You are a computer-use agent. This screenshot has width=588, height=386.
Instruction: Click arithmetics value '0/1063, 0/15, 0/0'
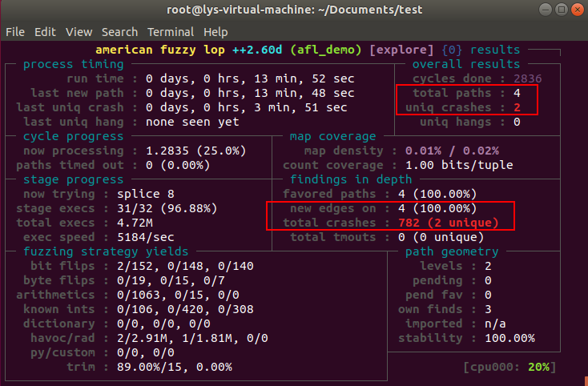pyautogui.click(x=178, y=295)
